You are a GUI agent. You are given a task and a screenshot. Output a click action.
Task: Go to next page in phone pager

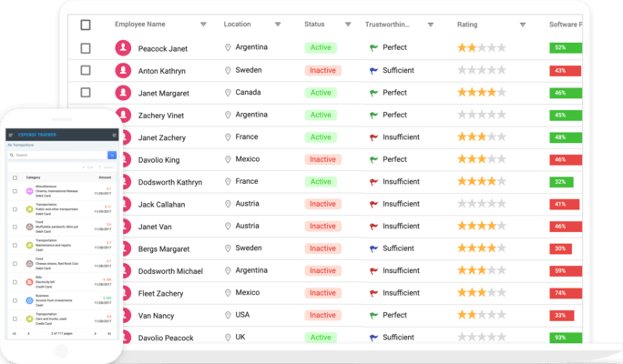[x=95, y=333]
